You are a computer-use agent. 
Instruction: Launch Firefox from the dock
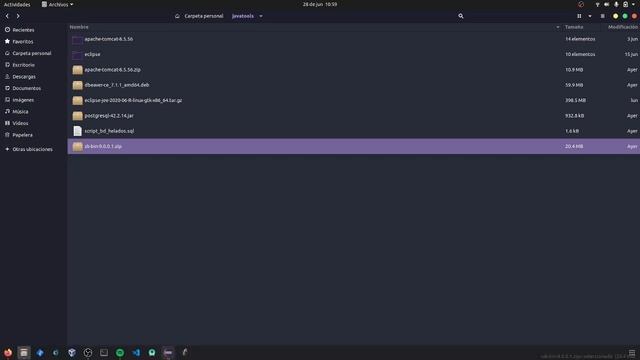[x=8, y=353]
